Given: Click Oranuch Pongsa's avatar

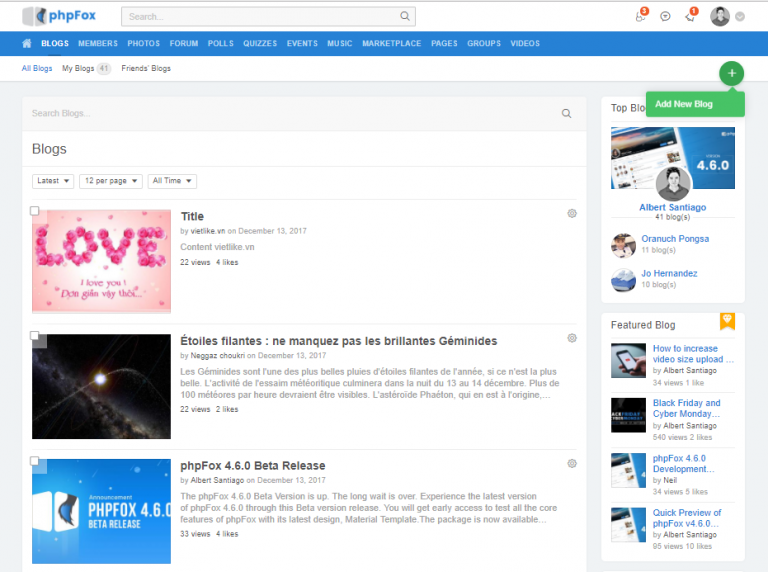Looking at the screenshot, I should pyautogui.click(x=623, y=245).
